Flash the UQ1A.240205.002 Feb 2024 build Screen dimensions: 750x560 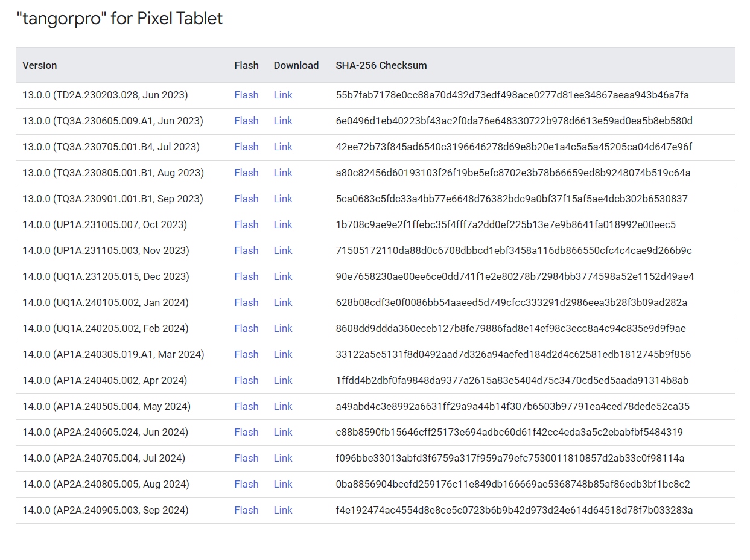[x=246, y=328]
